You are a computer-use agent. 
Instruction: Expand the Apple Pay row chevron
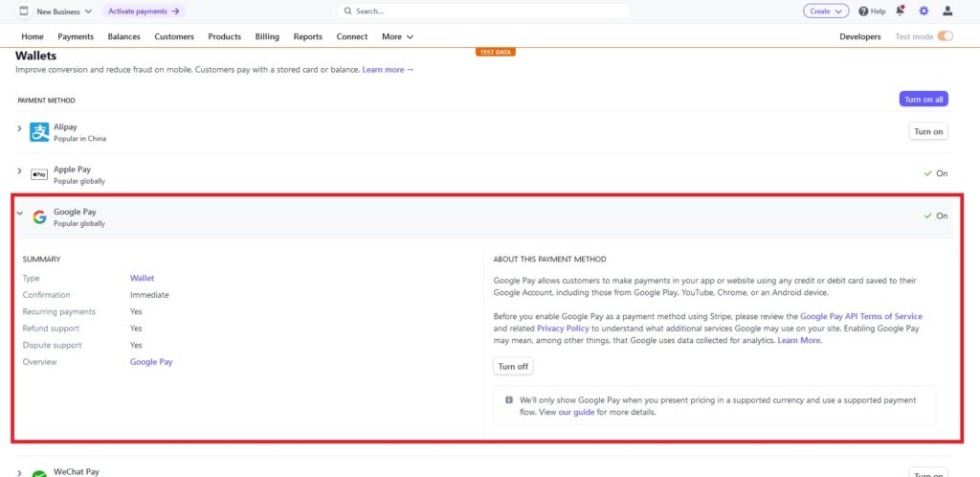pyautogui.click(x=19, y=170)
